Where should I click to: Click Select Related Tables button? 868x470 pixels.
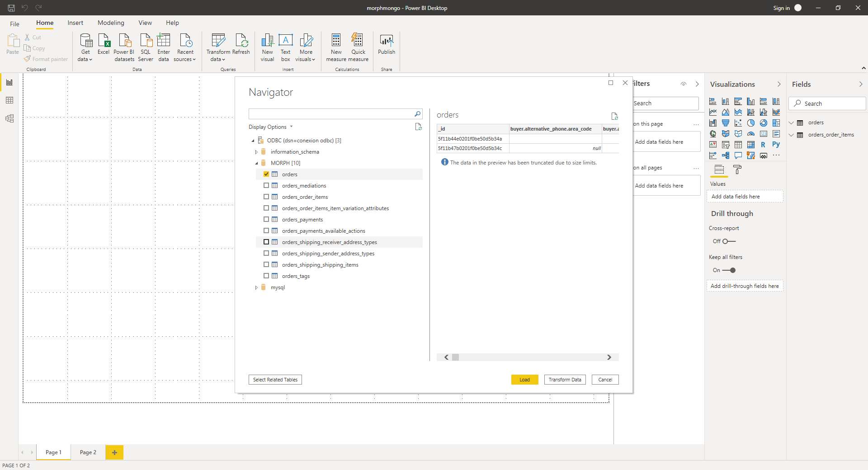[275, 380]
